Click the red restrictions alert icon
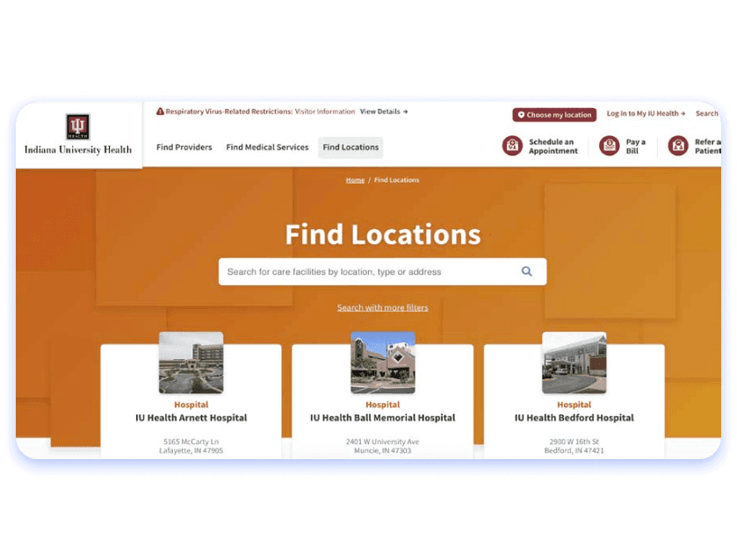The image size is (737, 560). click(x=160, y=111)
